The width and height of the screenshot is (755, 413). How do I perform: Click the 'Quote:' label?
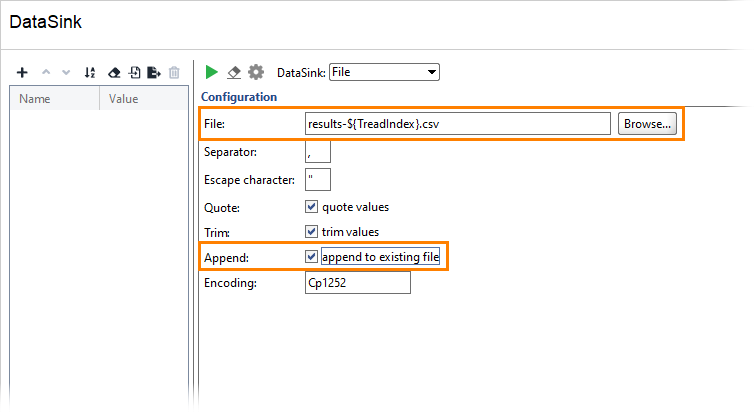point(222,208)
